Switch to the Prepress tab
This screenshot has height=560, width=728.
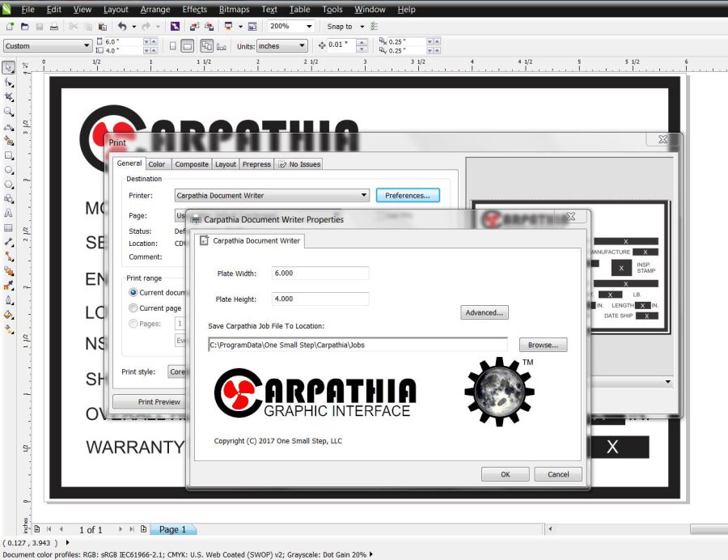pyautogui.click(x=256, y=164)
